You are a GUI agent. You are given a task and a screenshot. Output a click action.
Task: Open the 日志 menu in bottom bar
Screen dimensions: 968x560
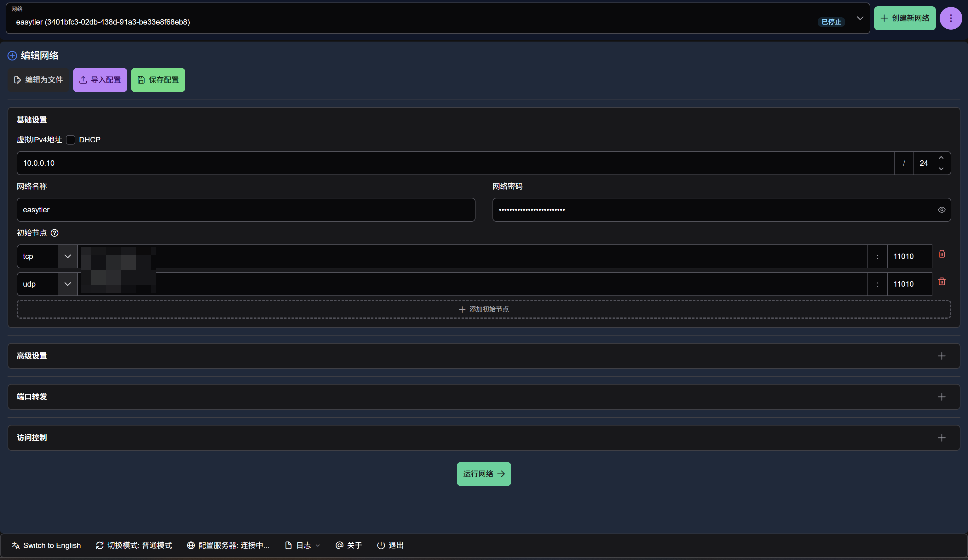[x=302, y=545]
